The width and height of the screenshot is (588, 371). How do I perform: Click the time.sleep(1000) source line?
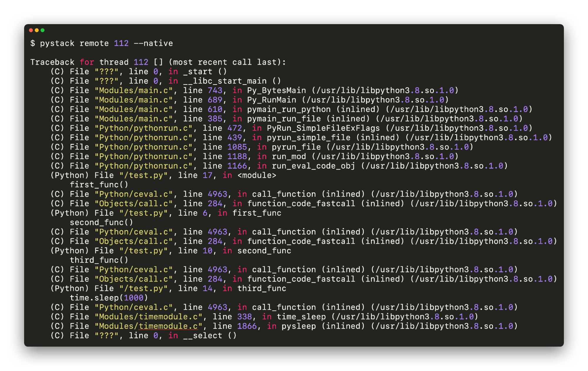(109, 297)
